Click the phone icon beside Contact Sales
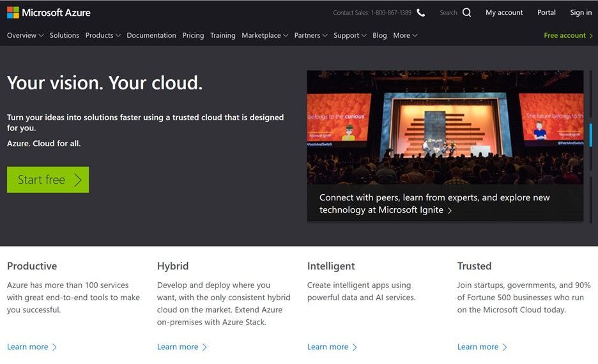598x364 pixels. pos(420,13)
